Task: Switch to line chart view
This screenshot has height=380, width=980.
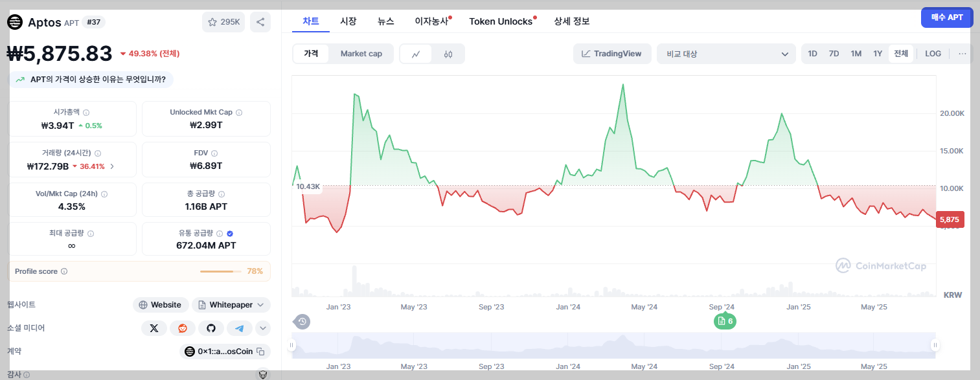Action: [x=416, y=54]
